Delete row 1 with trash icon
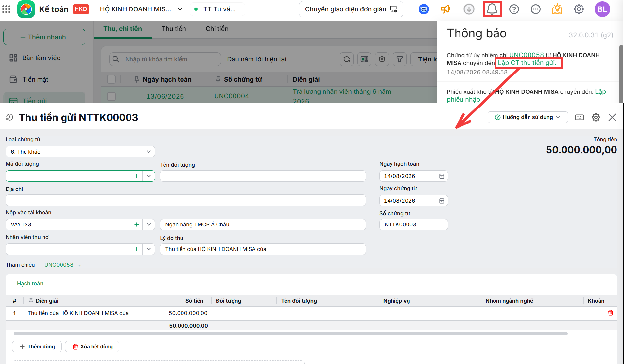 [611, 313]
